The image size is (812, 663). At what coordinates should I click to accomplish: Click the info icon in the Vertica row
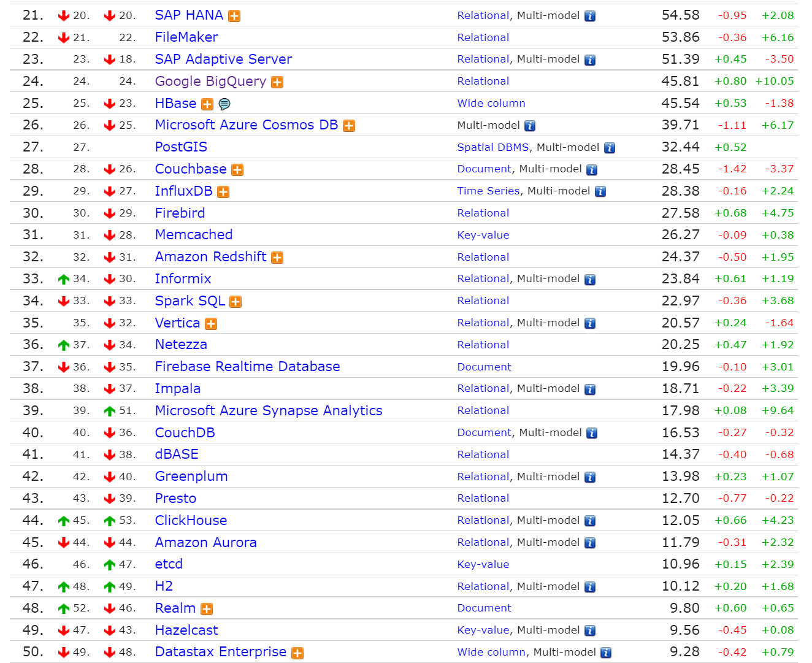point(590,323)
